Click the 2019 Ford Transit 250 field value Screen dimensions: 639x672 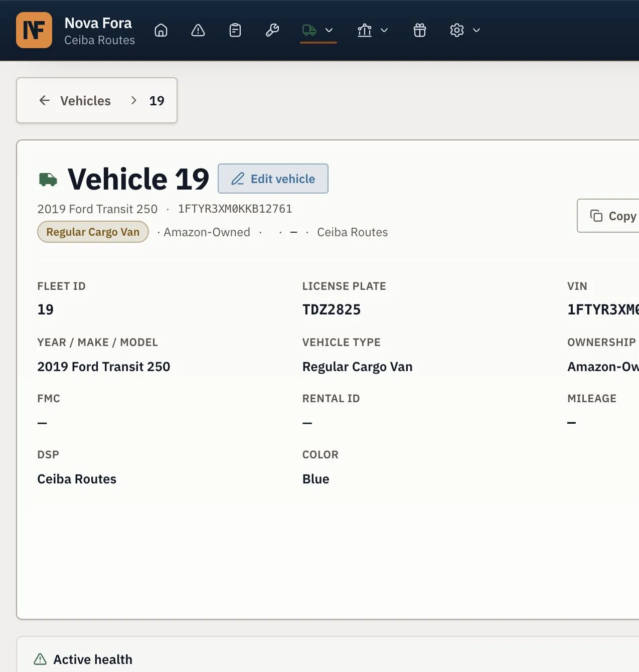point(104,367)
